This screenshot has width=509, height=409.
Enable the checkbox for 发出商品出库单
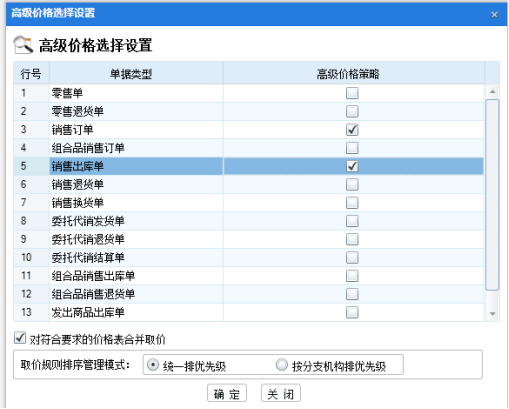352,312
